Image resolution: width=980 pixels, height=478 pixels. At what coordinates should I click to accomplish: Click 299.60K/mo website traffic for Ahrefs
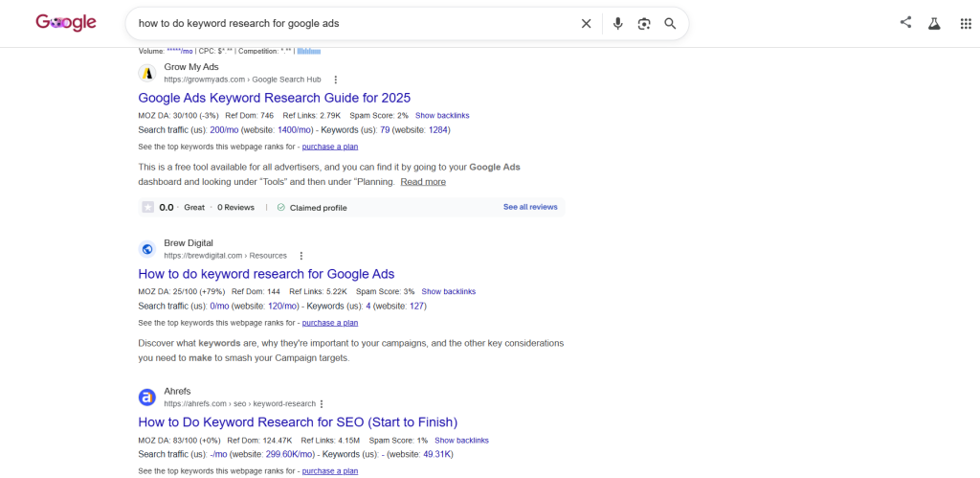point(289,454)
